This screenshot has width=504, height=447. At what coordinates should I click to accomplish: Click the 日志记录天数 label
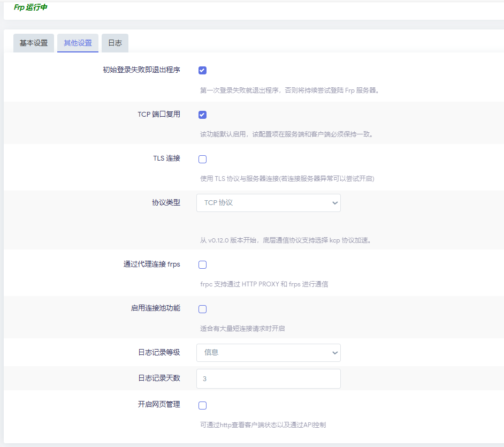pos(159,378)
